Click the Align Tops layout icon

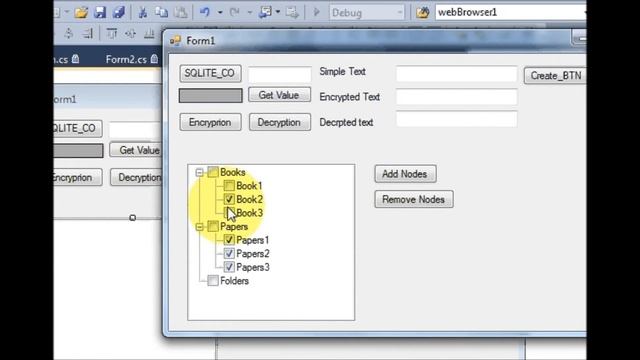(111, 33)
